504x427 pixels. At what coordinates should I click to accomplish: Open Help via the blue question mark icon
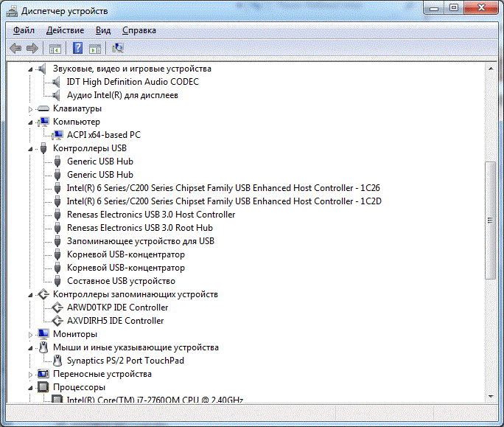pos(77,49)
